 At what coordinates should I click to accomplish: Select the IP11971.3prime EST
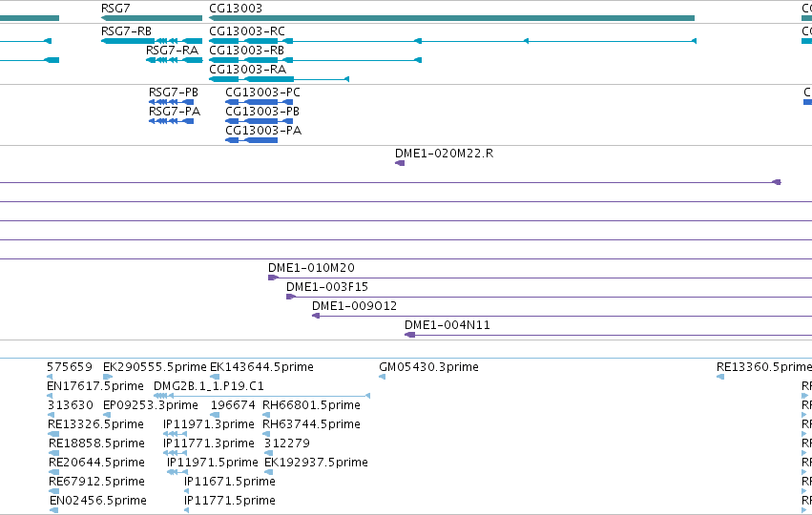[x=209, y=424]
